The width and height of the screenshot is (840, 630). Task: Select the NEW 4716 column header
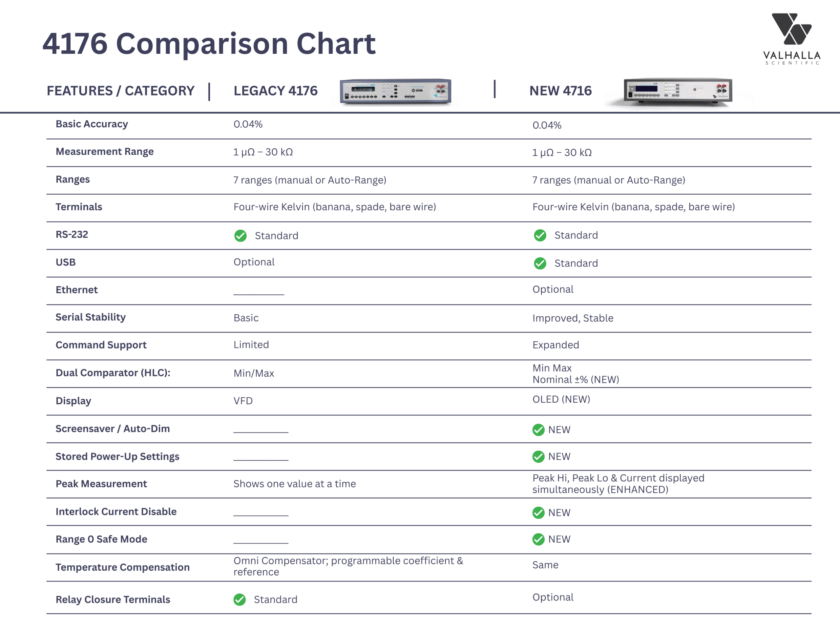click(560, 91)
